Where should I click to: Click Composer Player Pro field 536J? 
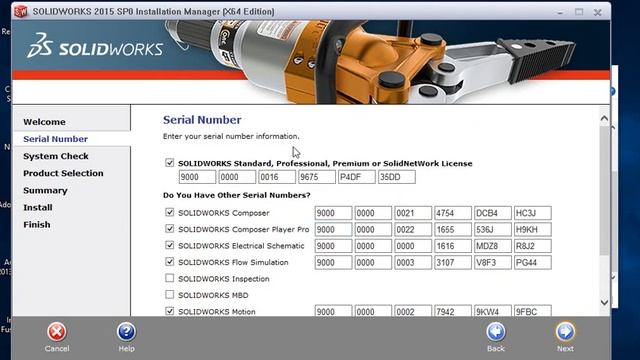click(493, 229)
